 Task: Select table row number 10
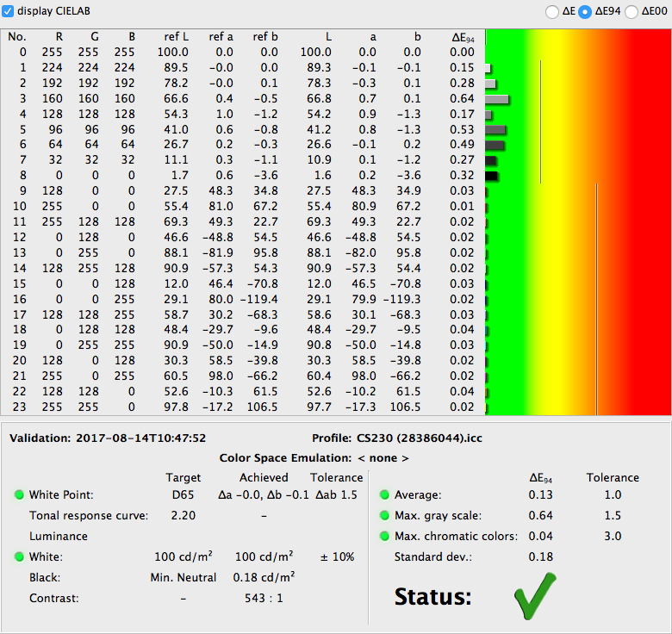[x=243, y=206]
